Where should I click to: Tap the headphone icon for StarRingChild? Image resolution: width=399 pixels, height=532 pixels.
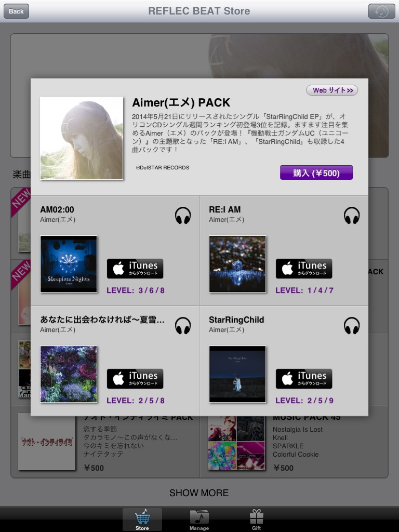tap(352, 325)
